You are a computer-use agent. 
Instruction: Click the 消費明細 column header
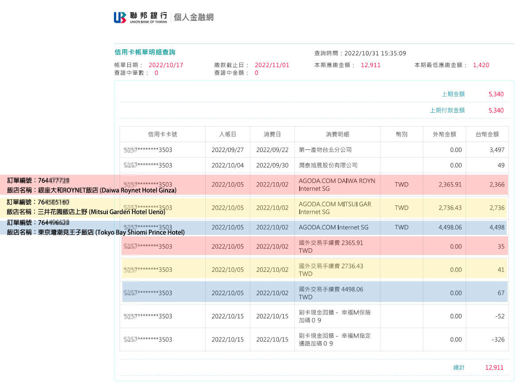[x=337, y=134]
